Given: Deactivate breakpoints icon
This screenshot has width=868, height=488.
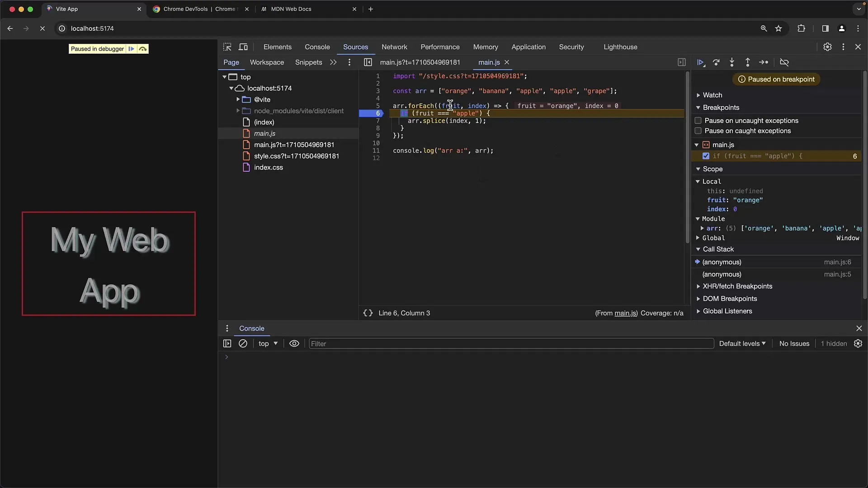Looking at the screenshot, I should (x=784, y=62).
